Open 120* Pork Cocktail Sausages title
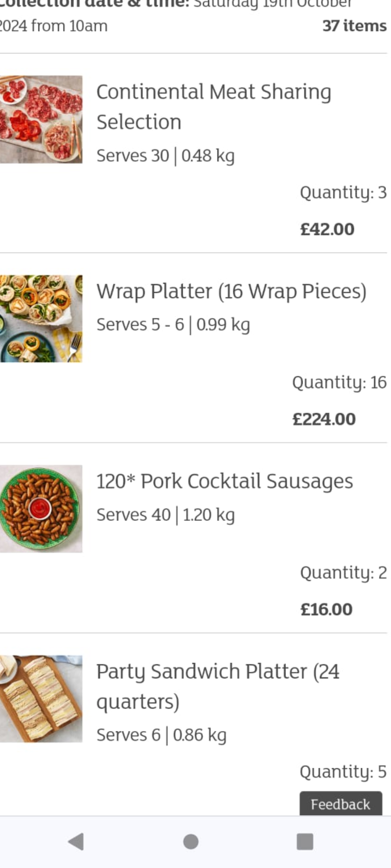Image resolution: width=391 pixels, height=868 pixels. [224, 481]
